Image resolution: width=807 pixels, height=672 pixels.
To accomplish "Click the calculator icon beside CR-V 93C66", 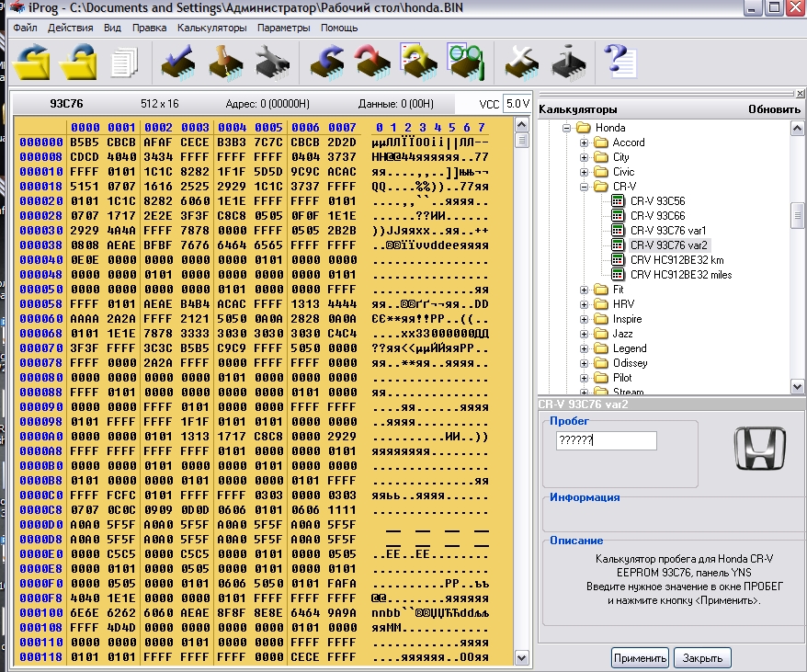I will 618,216.
